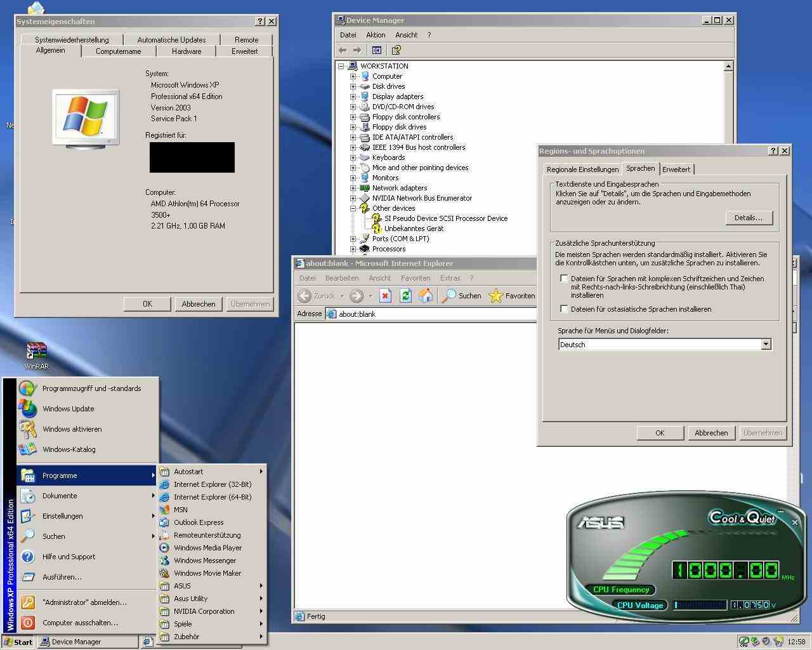Click the properties toolbar icon in Device Manager

[x=396, y=50]
